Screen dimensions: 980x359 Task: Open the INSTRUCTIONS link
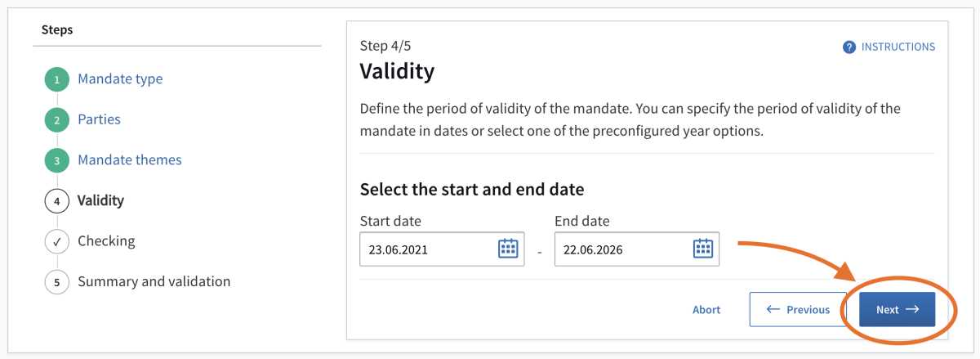click(x=898, y=47)
